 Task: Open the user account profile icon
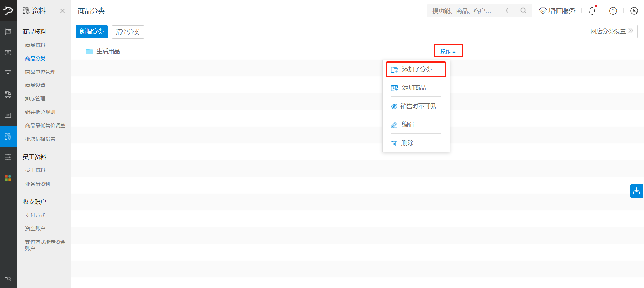(x=634, y=11)
